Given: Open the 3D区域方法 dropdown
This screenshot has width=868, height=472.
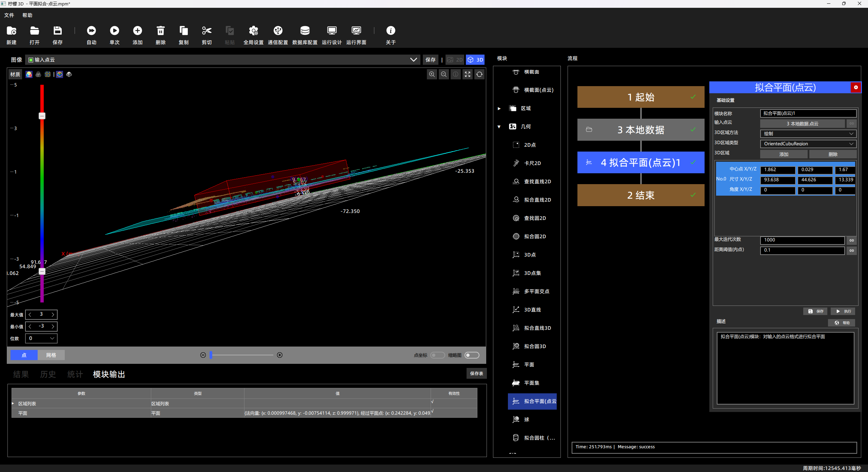Looking at the screenshot, I should pyautogui.click(x=808, y=134).
